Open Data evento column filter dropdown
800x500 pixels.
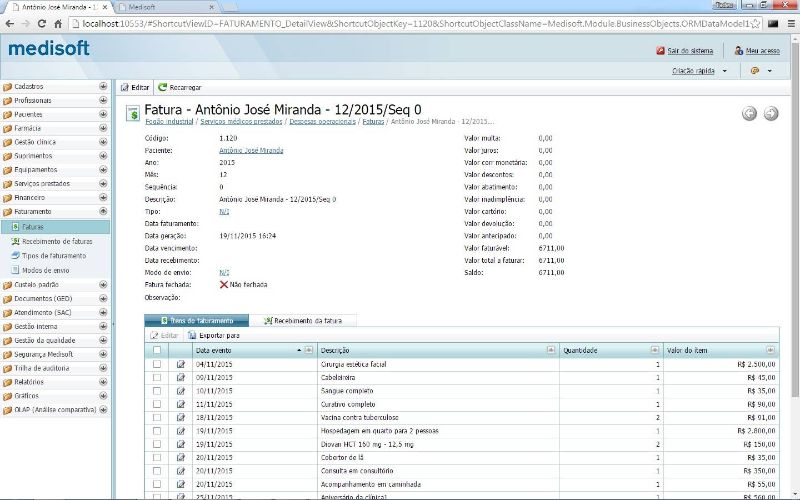[x=309, y=350]
